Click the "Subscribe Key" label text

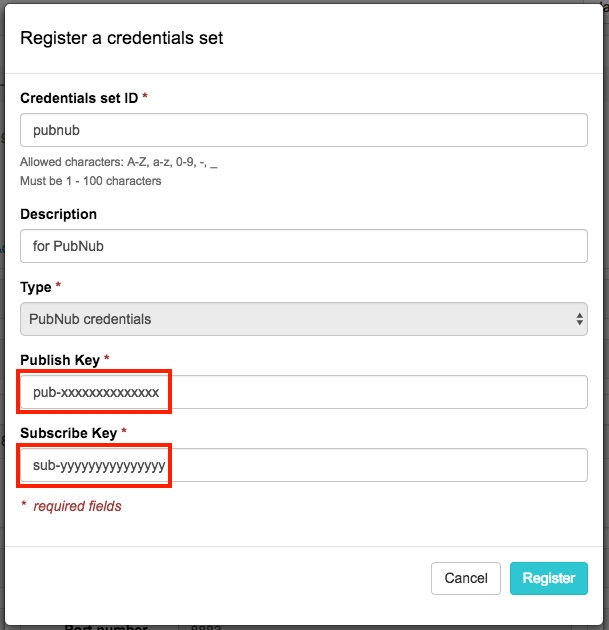[68, 433]
